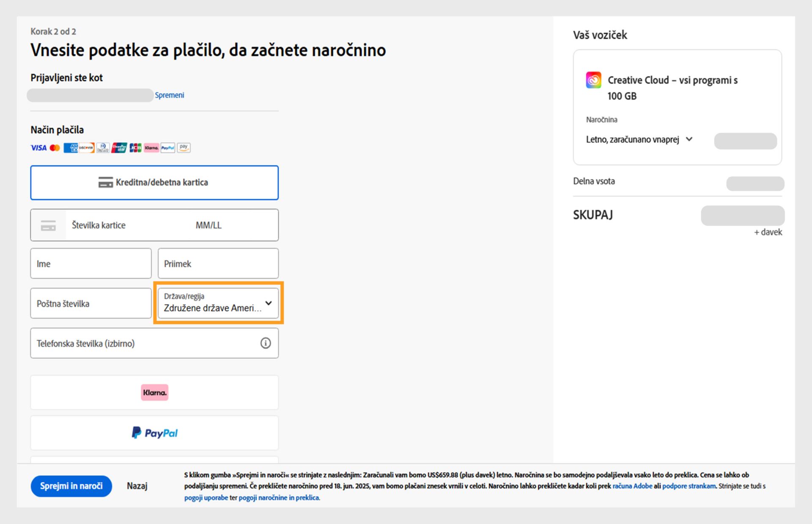
Task: Click into the Poštna številka field
Action: click(x=91, y=303)
